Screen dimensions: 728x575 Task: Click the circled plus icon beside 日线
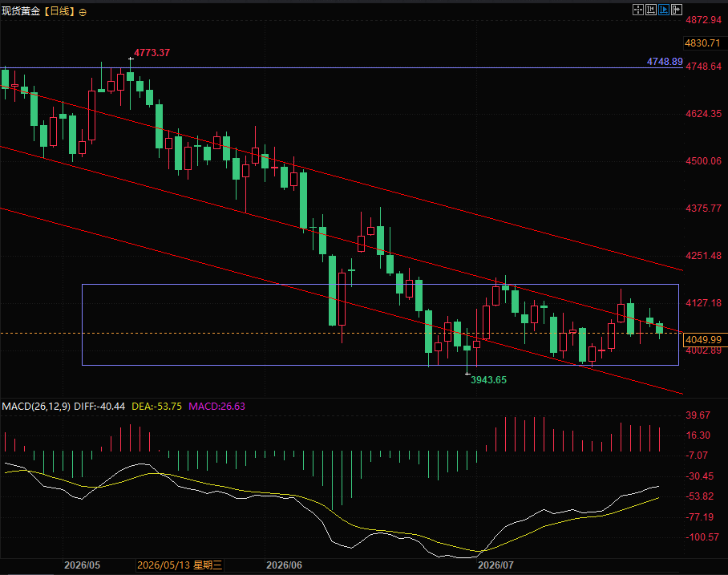coord(83,13)
